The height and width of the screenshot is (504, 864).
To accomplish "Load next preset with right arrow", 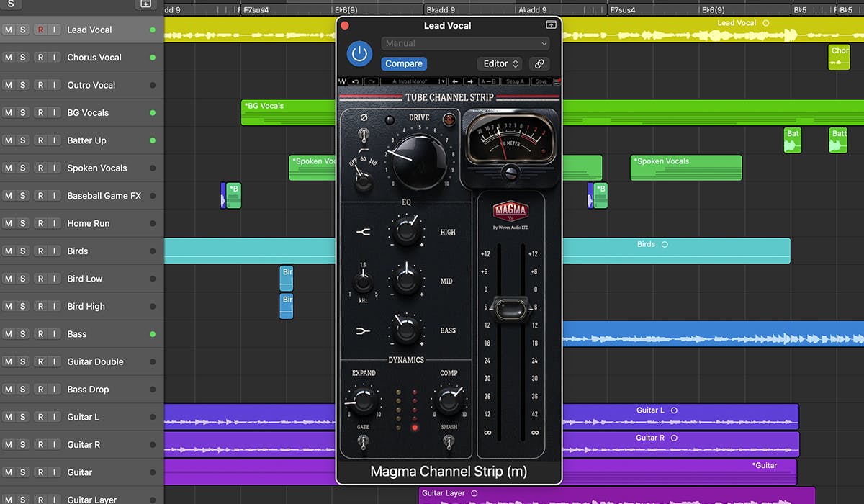I will pos(469,81).
